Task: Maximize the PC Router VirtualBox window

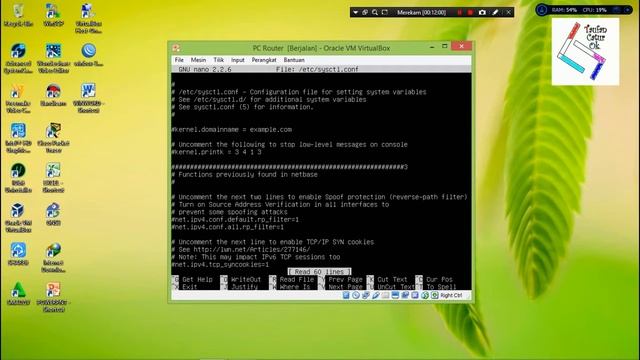Action: 444,47
